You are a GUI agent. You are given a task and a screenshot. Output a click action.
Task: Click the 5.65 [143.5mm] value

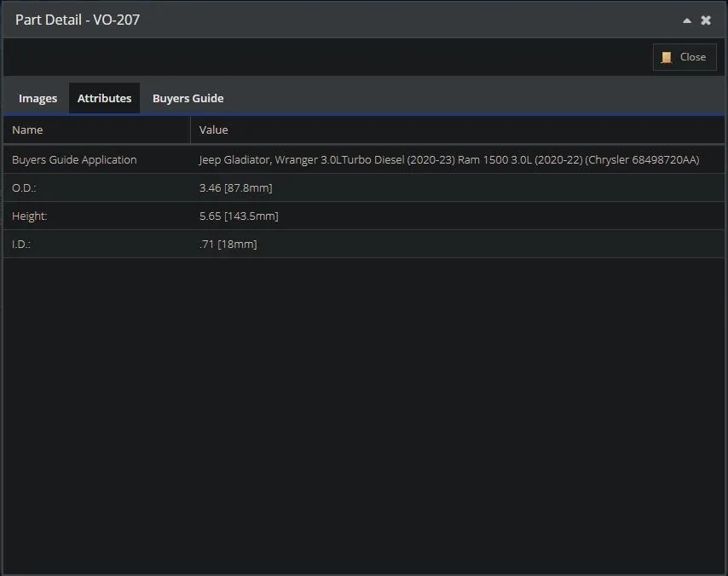coord(239,216)
